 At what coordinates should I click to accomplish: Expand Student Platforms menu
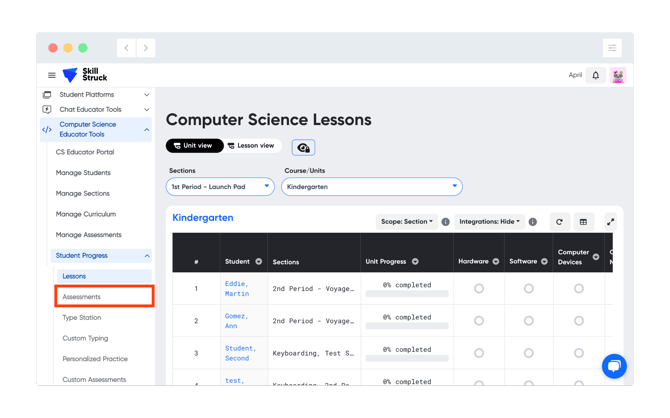click(x=97, y=94)
